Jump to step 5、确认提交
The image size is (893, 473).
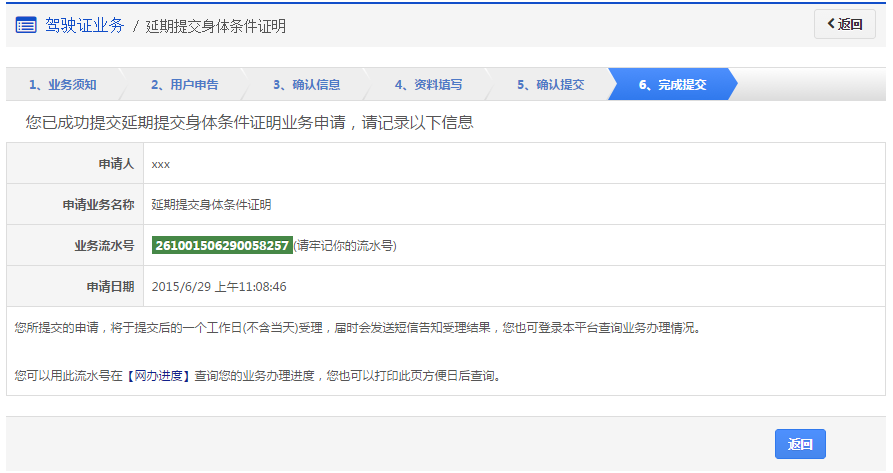550,85
